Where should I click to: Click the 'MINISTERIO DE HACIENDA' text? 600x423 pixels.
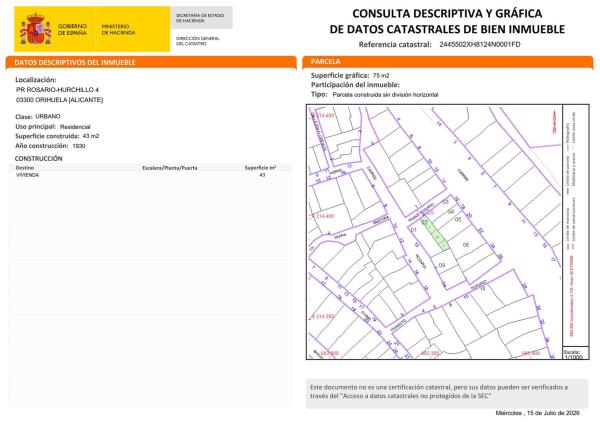pos(118,29)
